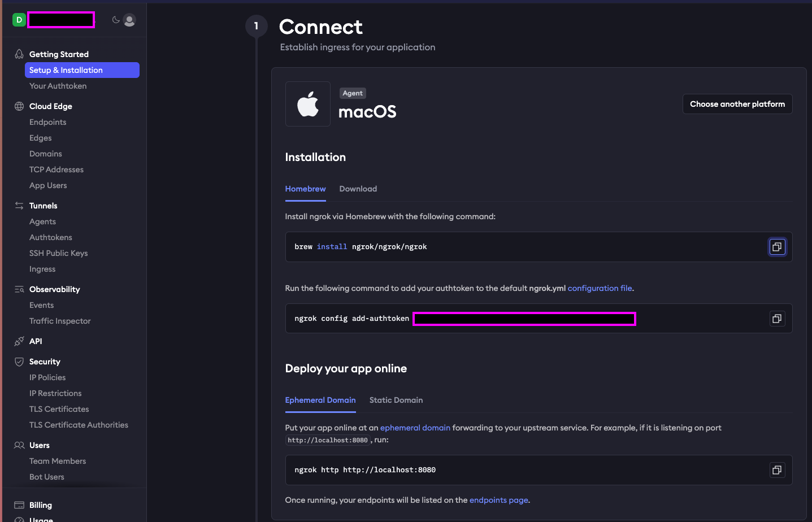Click the Security section label
The image size is (812, 522).
coord(45,362)
